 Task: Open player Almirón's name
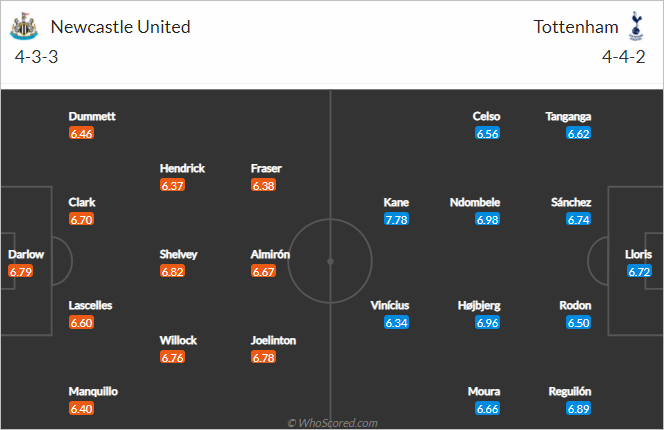(x=270, y=254)
